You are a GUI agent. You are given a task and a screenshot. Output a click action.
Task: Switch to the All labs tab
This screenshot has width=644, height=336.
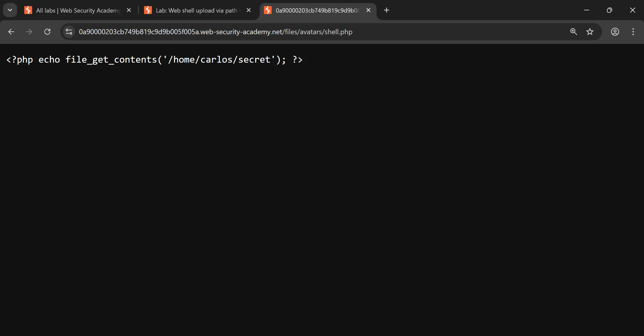coord(78,10)
